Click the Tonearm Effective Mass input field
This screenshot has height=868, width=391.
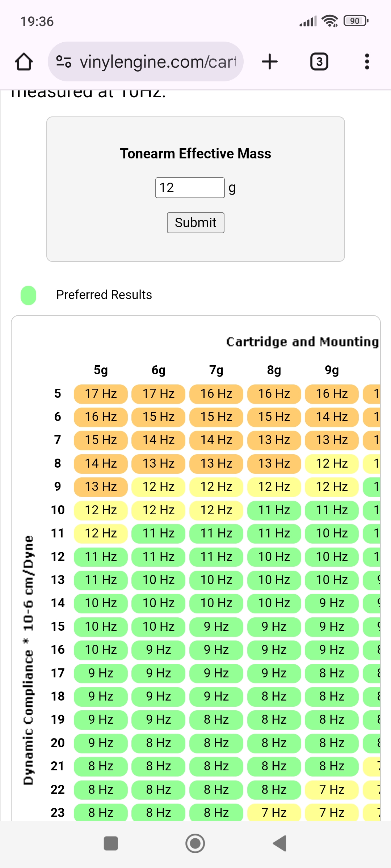click(x=190, y=188)
